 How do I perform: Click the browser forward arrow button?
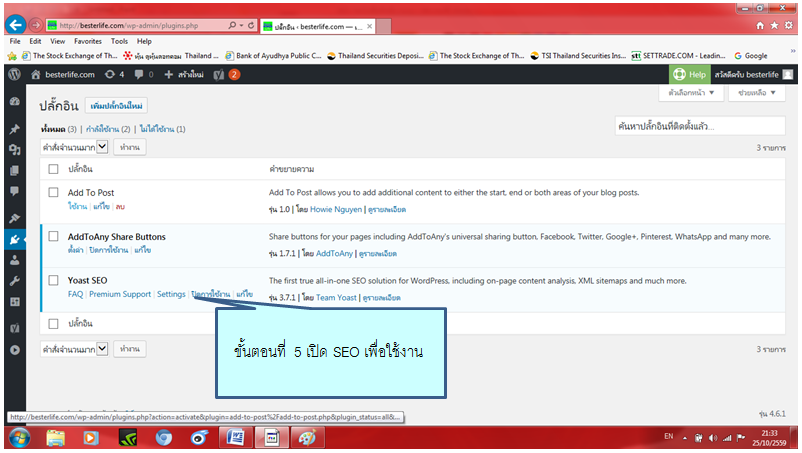click(35, 25)
